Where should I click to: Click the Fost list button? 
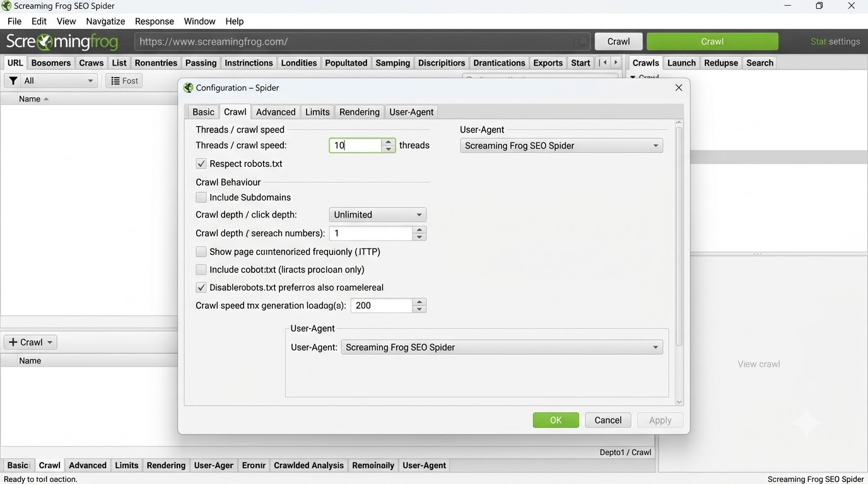click(124, 81)
